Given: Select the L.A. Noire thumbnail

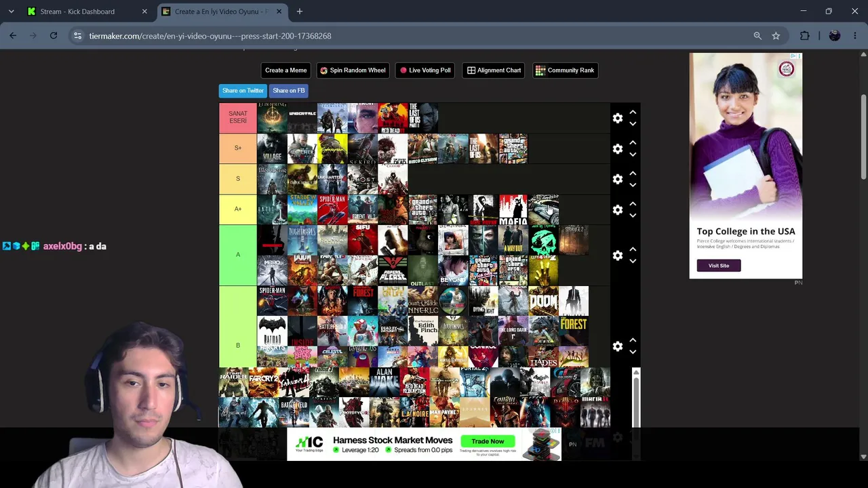Looking at the screenshot, I should pos(415,412).
